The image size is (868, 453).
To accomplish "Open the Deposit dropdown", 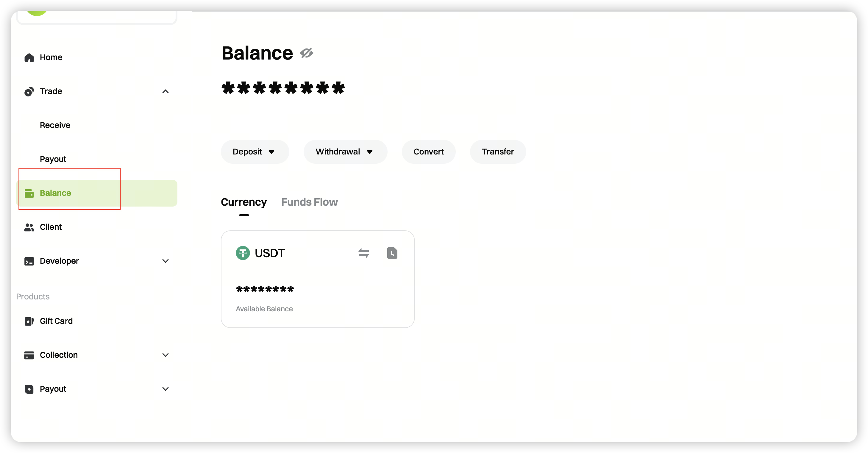I will [255, 152].
